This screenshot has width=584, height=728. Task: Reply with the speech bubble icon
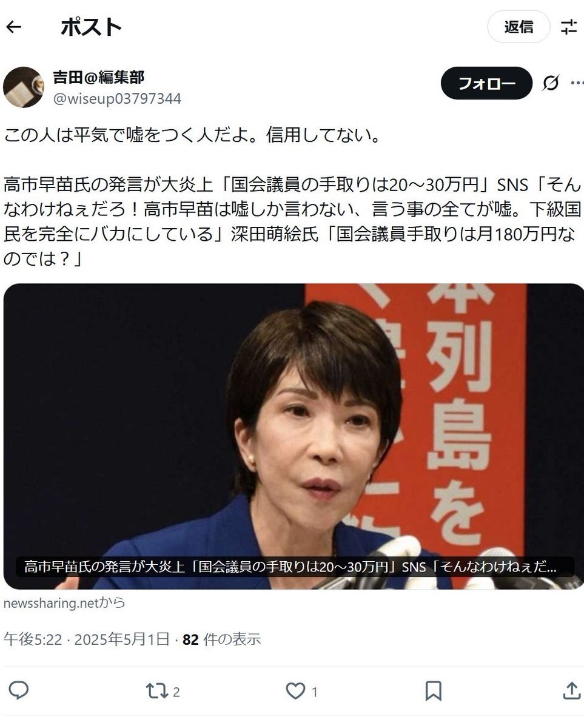click(x=19, y=690)
